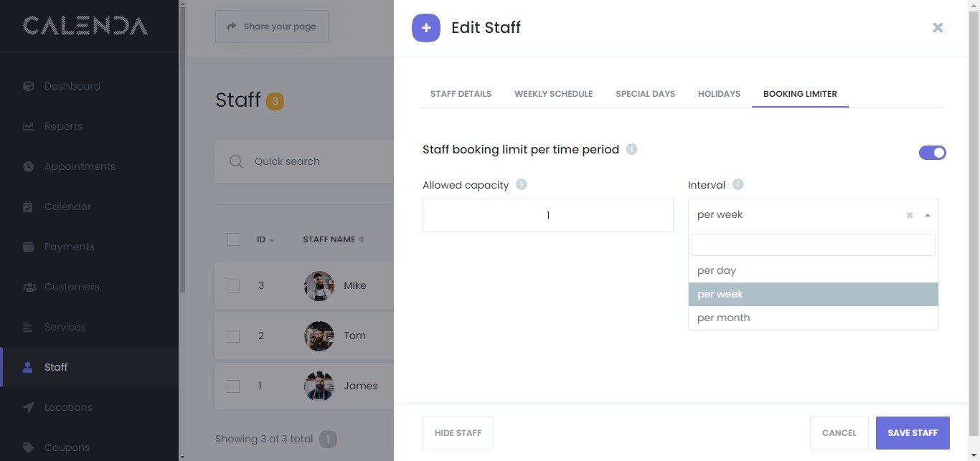Clear the Interval selection with the x icon

pos(910,215)
